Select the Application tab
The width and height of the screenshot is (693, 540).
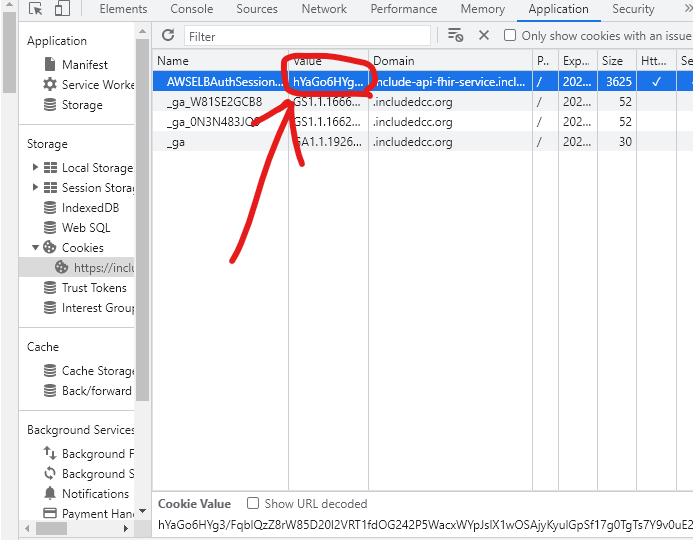coord(558,9)
